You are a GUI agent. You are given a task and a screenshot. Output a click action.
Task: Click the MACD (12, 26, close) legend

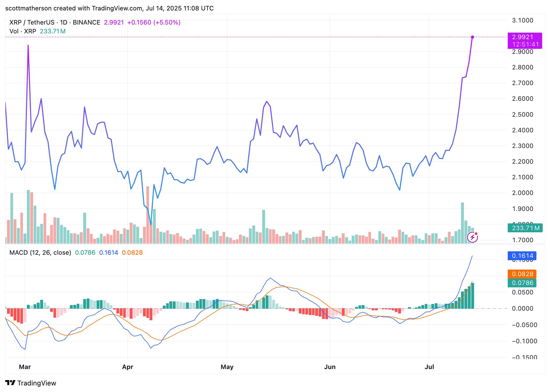(x=40, y=253)
